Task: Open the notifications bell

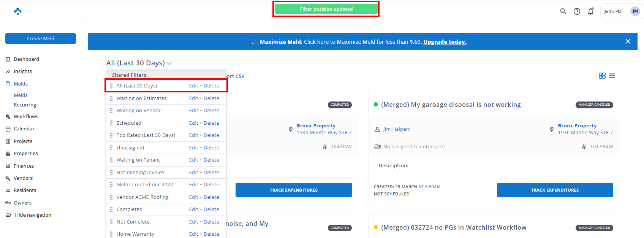Action: 590,11
